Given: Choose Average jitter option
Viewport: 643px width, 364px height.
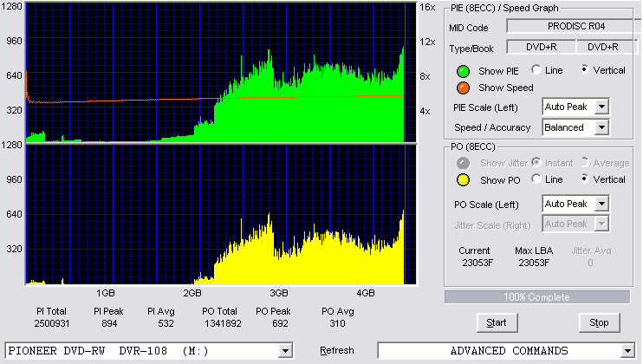Looking at the screenshot, I should pos(585,162).
